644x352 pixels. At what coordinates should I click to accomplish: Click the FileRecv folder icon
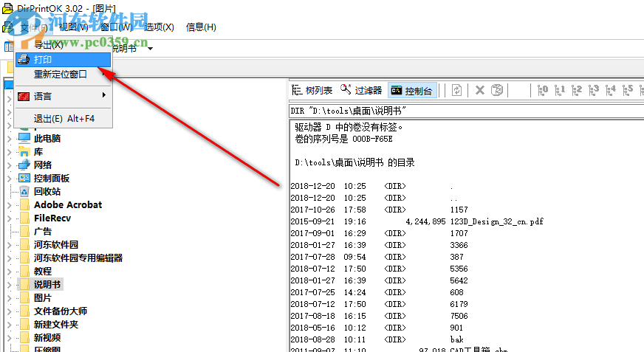24,218
